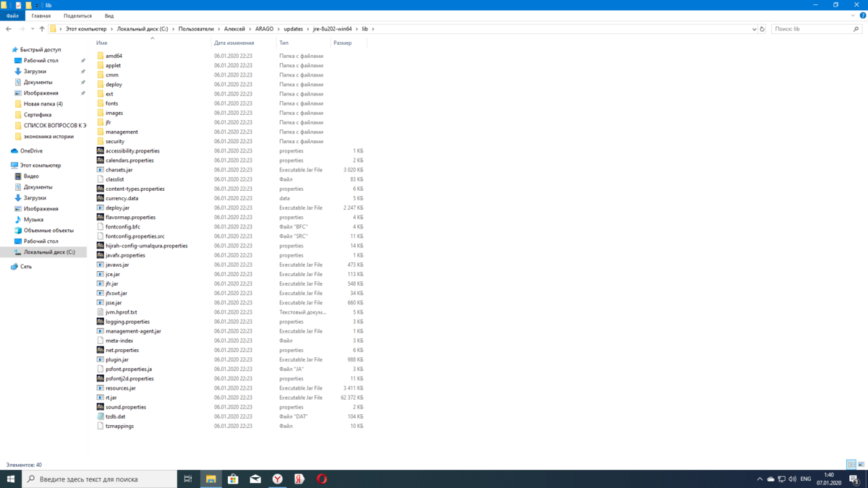The height and width of the screenshot is (488, 868).
Task: Launch Opera browser from taskbar
Action: (322, 479)
